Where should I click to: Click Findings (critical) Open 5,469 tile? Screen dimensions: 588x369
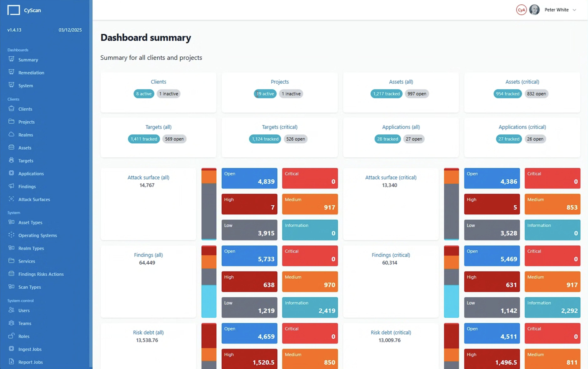pos(492,256)
